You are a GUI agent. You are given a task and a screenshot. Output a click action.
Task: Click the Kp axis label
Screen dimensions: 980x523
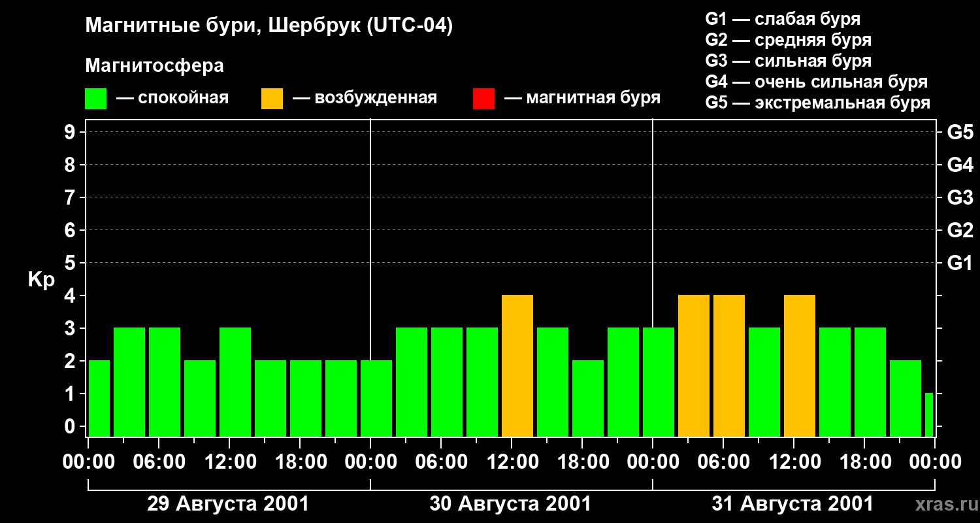(41, 280)
